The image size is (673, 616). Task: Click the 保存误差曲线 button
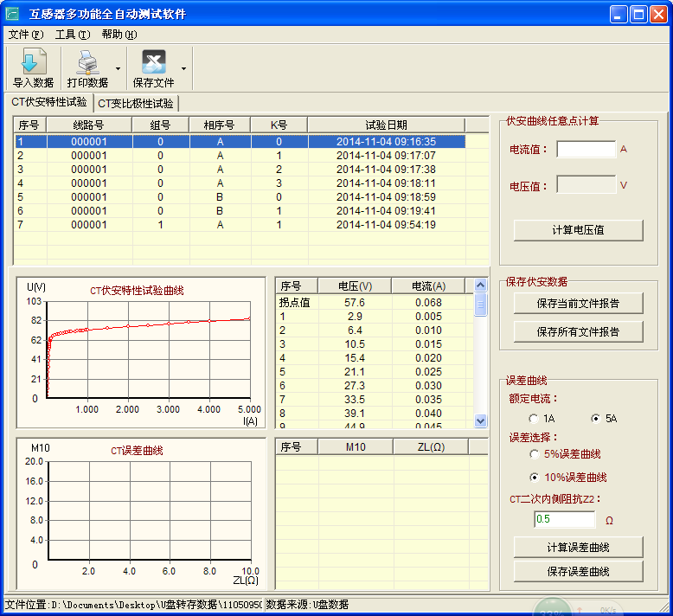(578, 571)
